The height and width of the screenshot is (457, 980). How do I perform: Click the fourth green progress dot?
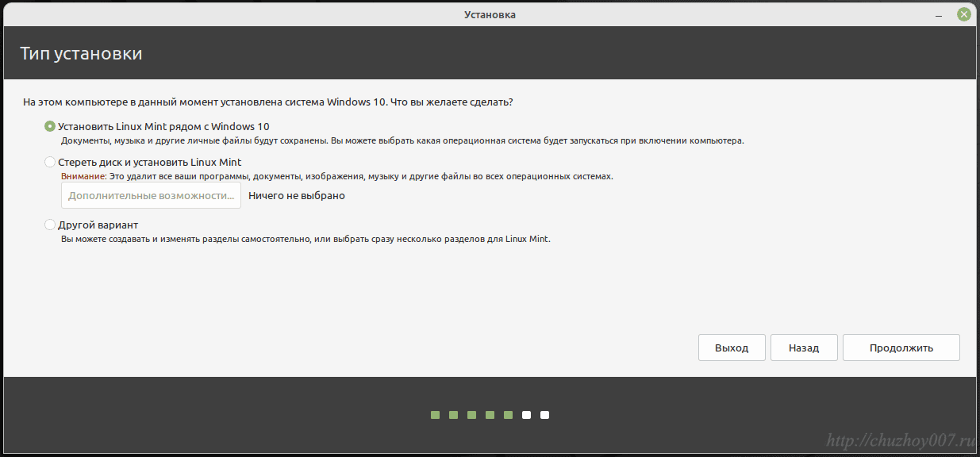click(490, 415)
